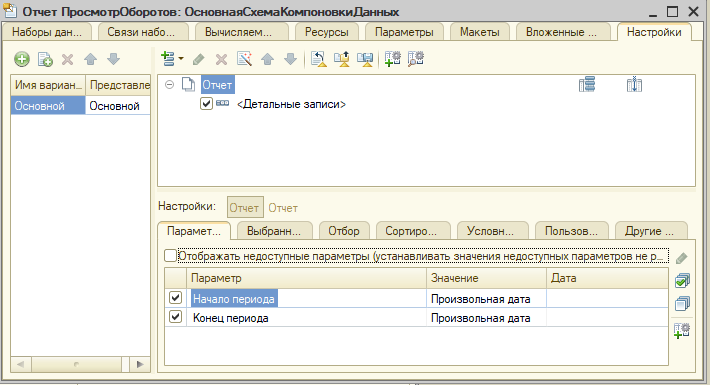The image size is (710, 385).
Task: Open the lower Парамет... settings tab
Action: (x=194, y=231)
